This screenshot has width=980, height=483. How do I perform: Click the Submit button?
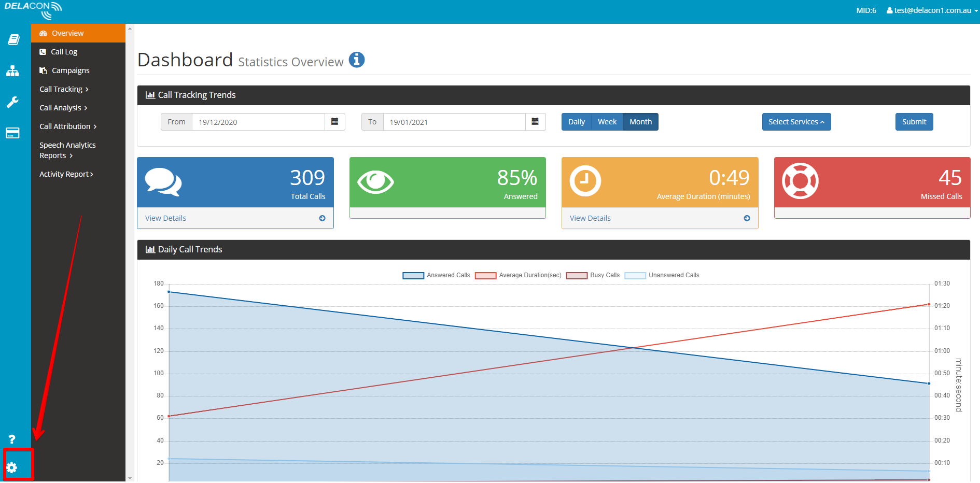(x=914, y=122)
